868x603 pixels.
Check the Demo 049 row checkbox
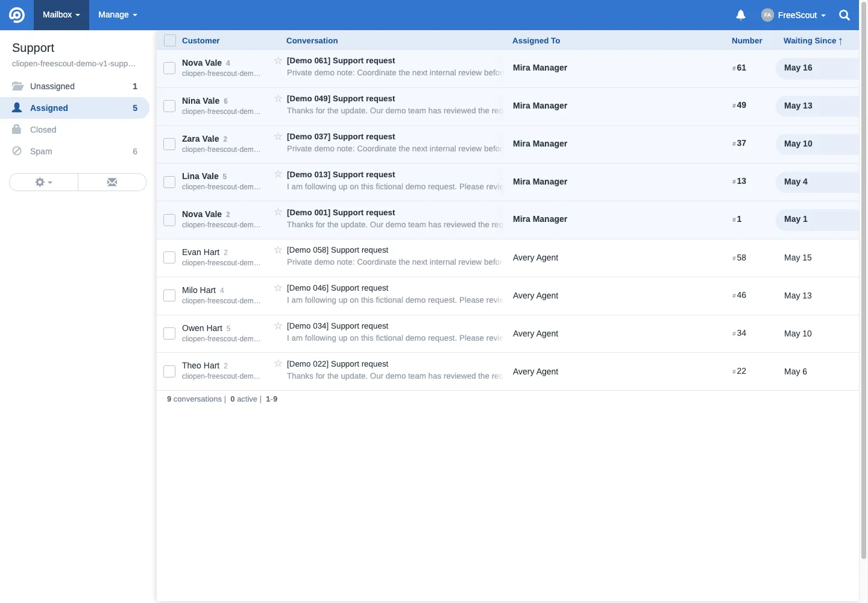coord(169,106)
